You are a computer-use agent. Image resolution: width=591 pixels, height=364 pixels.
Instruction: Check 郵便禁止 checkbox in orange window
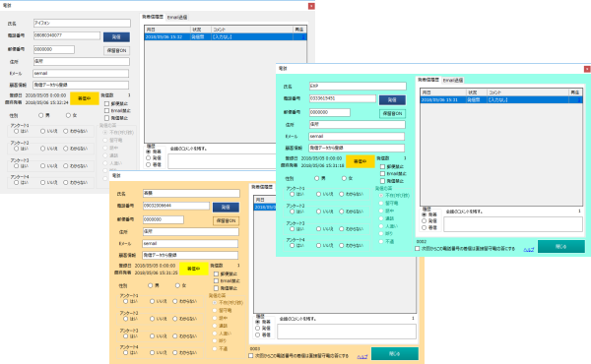(216, 273)
